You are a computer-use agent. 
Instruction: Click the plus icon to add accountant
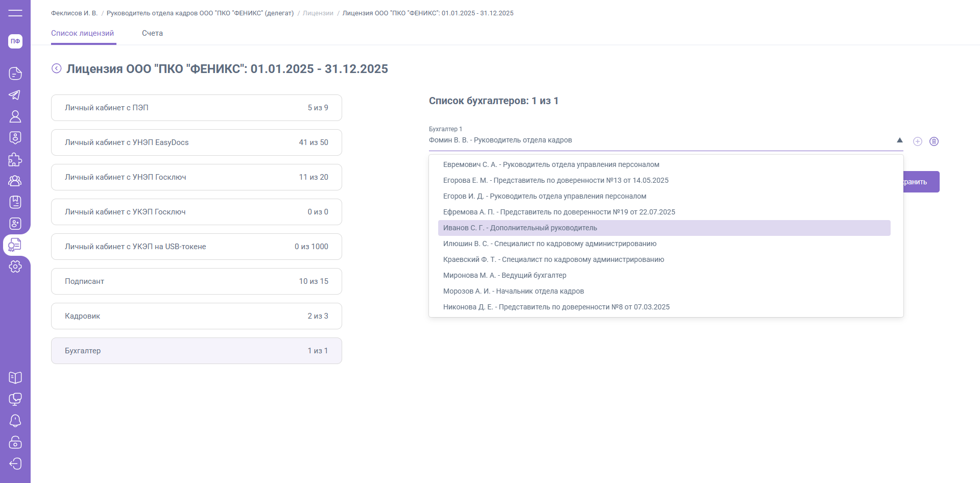point(917,141)
